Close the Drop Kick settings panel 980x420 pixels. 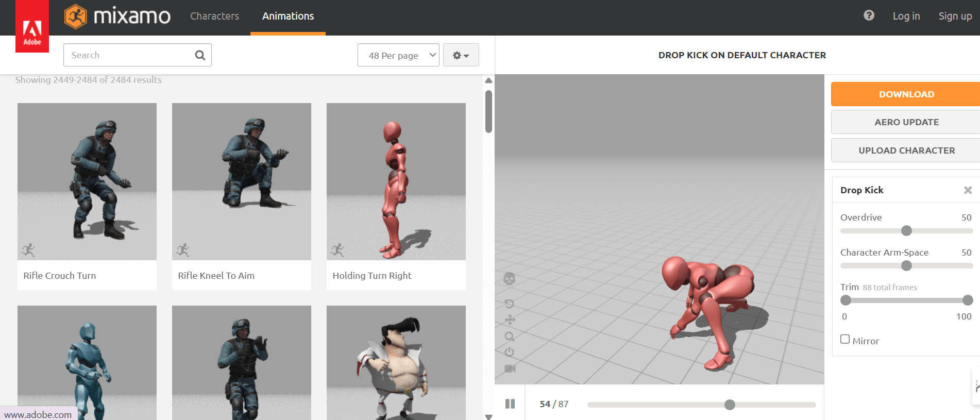click(x=968, y=190)
